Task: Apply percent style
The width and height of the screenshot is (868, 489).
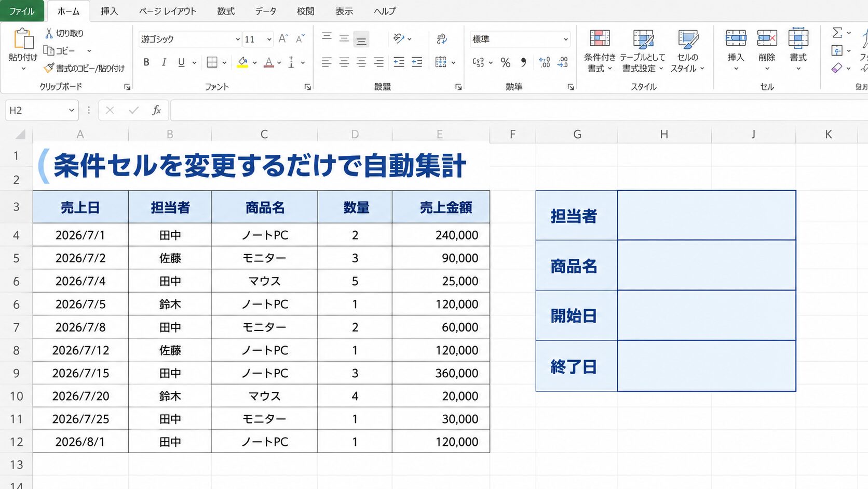Action: 505,62
